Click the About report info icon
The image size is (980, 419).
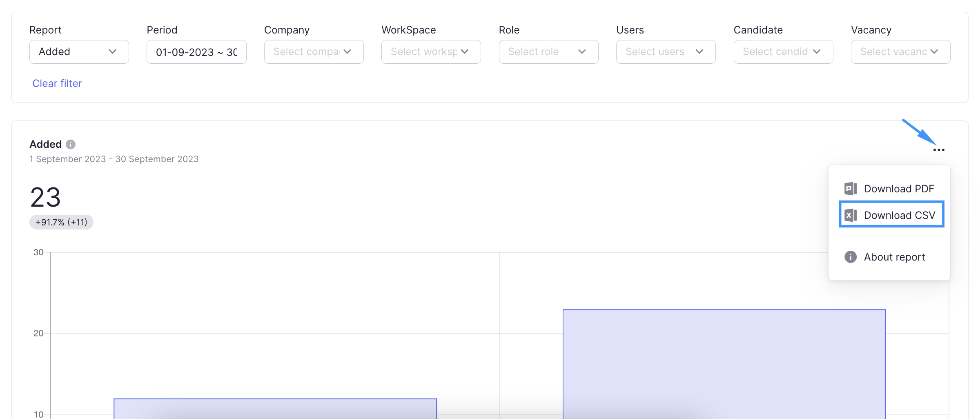click(851, 257)
